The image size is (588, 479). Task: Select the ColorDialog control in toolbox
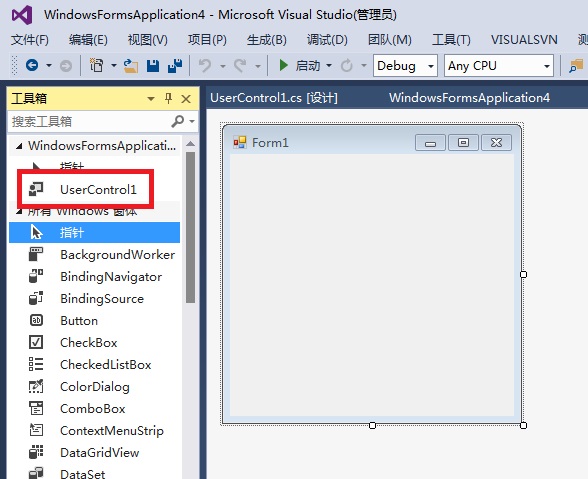click(94, 387)
